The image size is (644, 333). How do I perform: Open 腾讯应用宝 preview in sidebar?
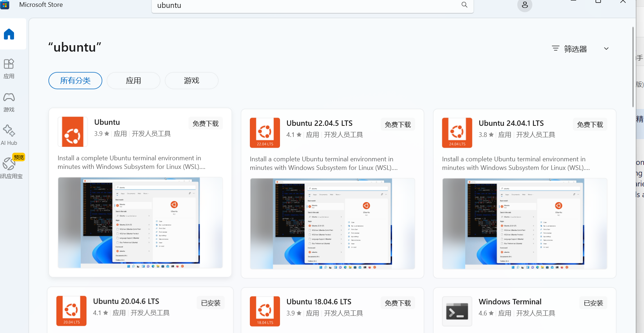click(11, 168)
